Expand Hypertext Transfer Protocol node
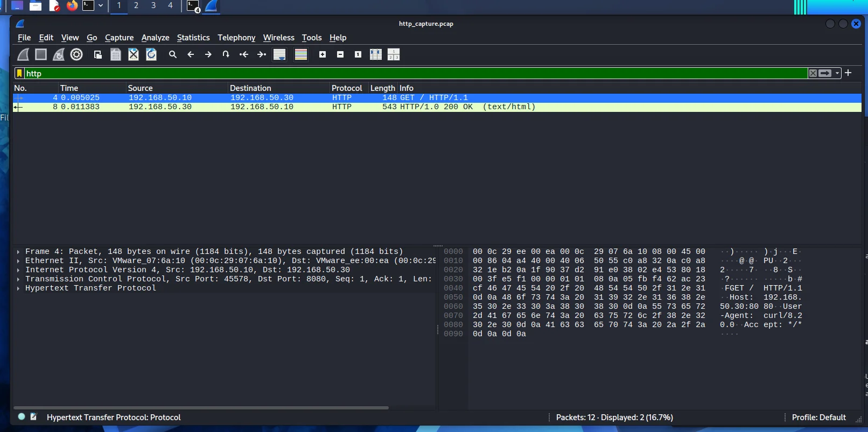 tap(18, 288)
